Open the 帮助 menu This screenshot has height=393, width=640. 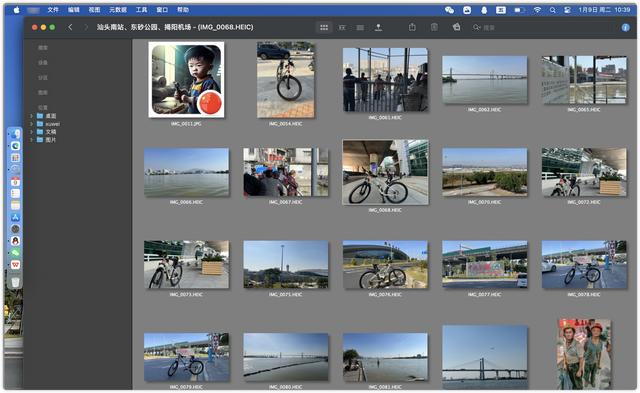pos(183,10)
